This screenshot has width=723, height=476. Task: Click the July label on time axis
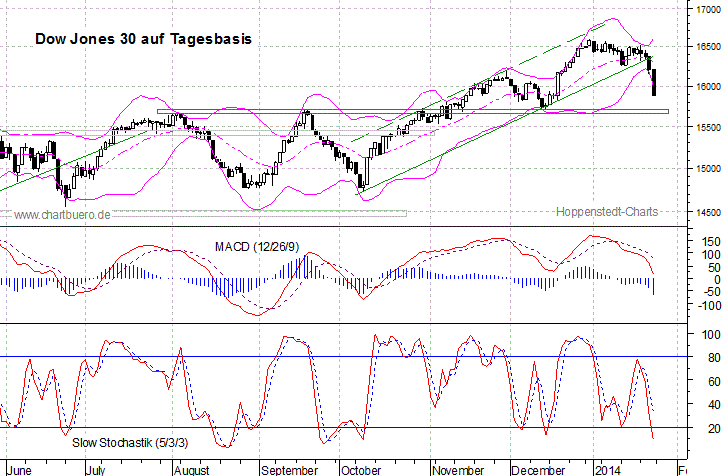(96, 470)
